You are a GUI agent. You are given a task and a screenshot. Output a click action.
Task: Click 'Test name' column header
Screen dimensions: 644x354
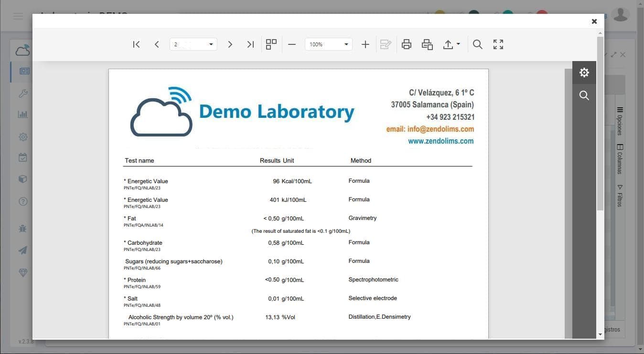click(140, 161)
